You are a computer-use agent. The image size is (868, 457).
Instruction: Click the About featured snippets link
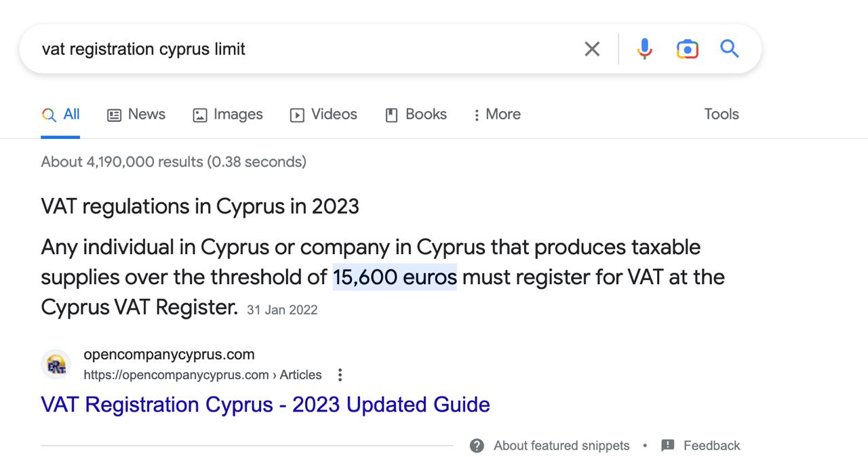(561, 445)
